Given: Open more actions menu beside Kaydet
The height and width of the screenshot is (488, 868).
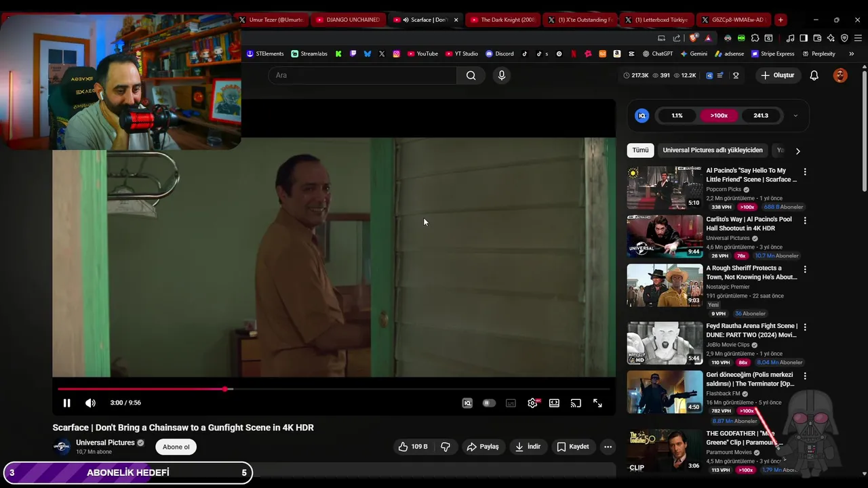Looking at the screenshot, I should (x=608, y=447).
